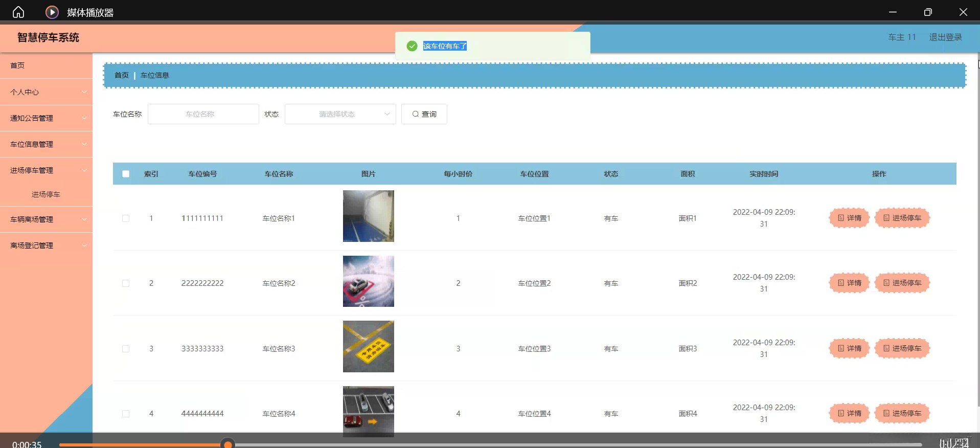Screen dimensions: 980x448
Task: Toggle the select-all checkbox in table header
Action: click(126, 174)
